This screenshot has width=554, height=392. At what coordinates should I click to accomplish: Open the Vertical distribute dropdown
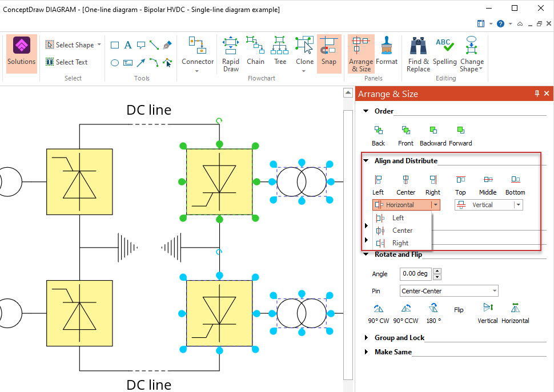[x=517, y=205]
